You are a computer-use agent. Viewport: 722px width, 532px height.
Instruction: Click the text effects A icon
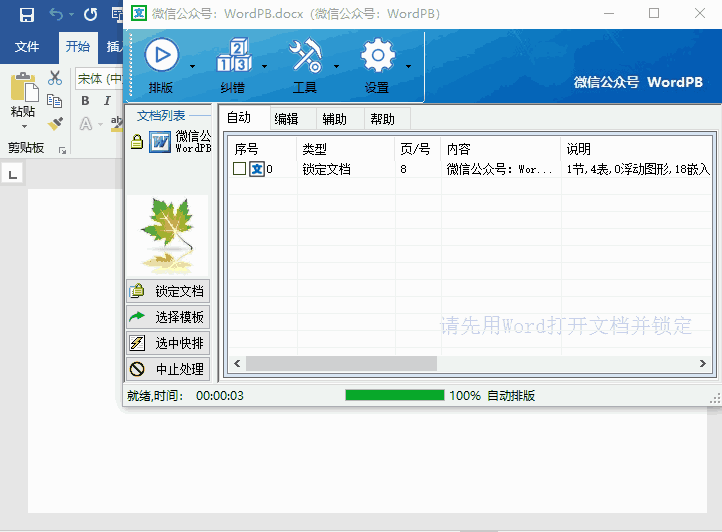tap(86, 123)
